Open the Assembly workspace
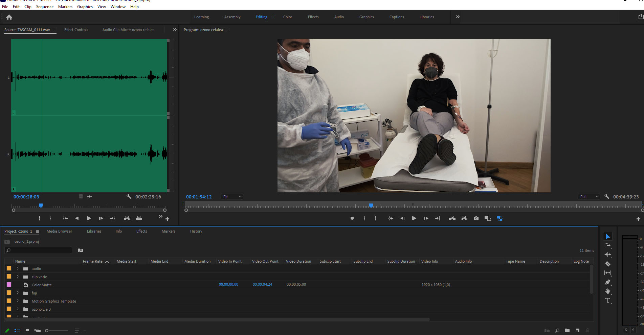The image size is (644, 335). [232, 17]
